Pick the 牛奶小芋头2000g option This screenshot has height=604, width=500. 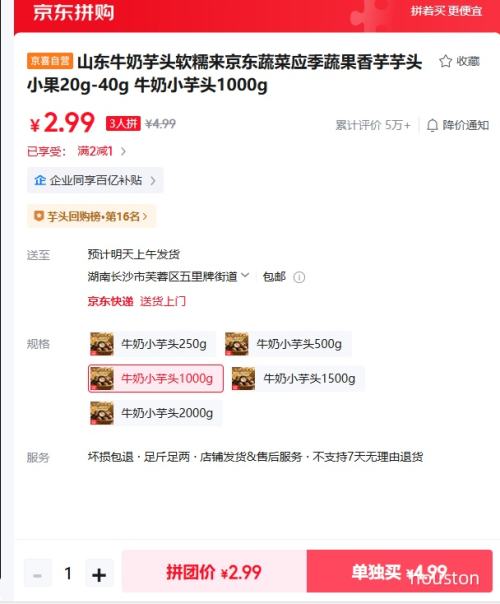155,413
